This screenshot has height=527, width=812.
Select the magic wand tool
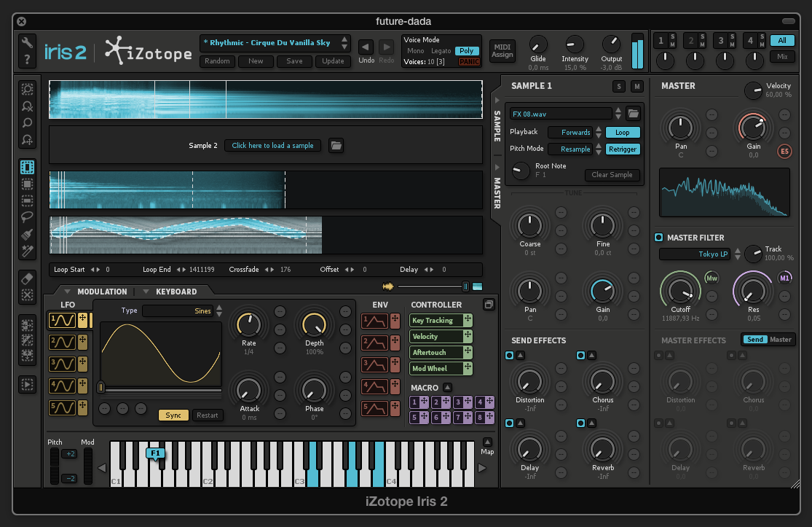pos(27,251)
